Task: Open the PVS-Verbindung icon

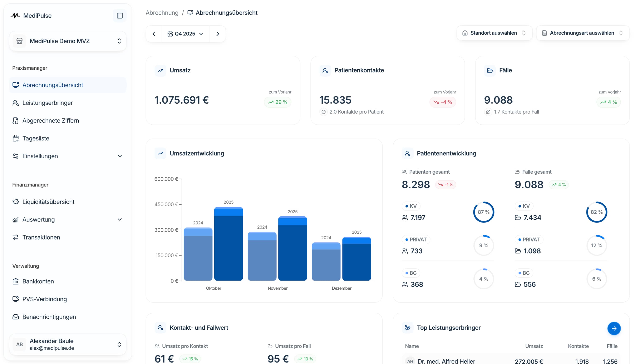Action: click(16, 299)
